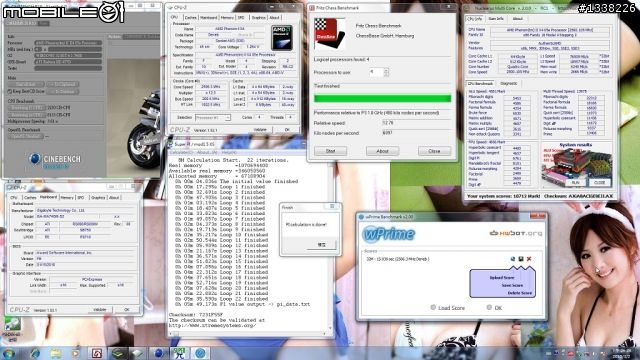Switch to the CPU tab in bottom CPU-Z window
The height and width of the screenshot is (360, 640).
(14, 198)
